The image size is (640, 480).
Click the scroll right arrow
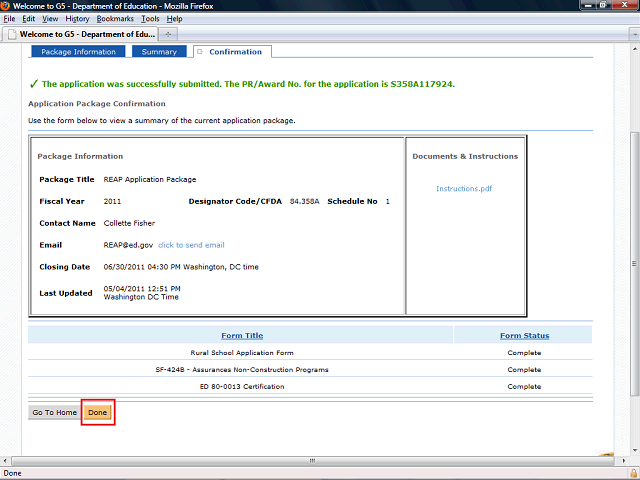(623, 460)
